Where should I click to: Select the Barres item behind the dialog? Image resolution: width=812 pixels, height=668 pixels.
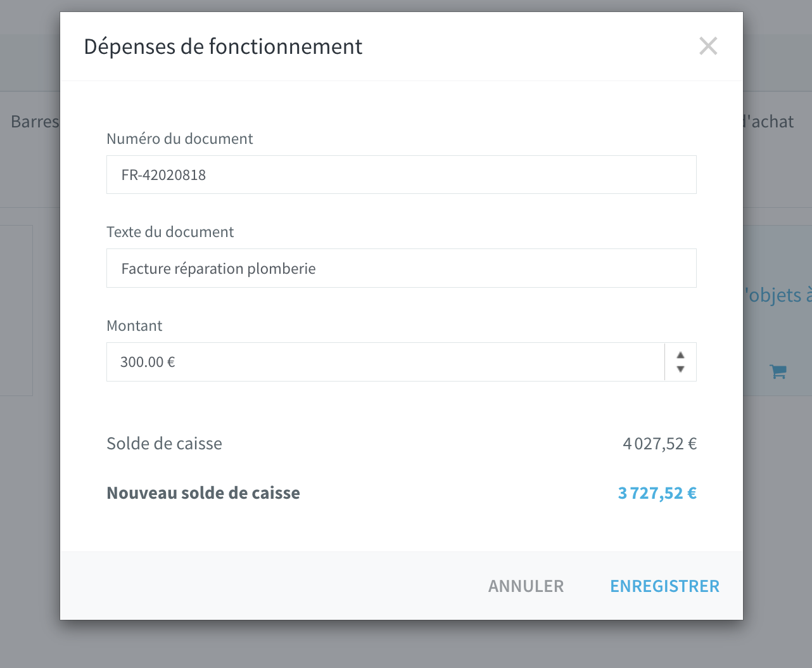pos(35,122)
